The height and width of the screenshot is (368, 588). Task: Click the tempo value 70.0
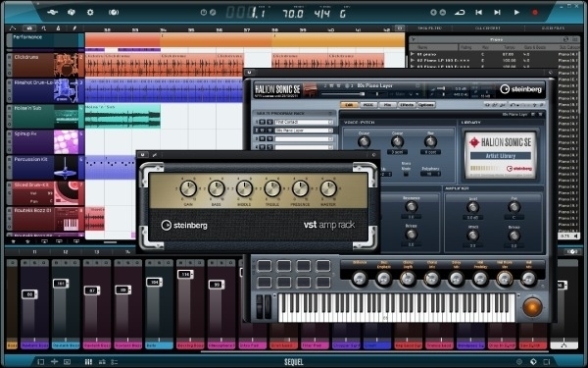[293, 14]
